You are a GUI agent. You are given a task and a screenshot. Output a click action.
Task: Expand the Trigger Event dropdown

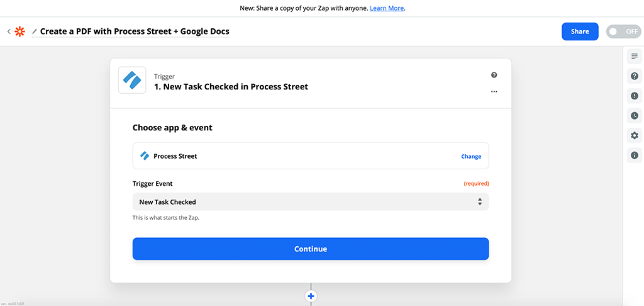310,202
